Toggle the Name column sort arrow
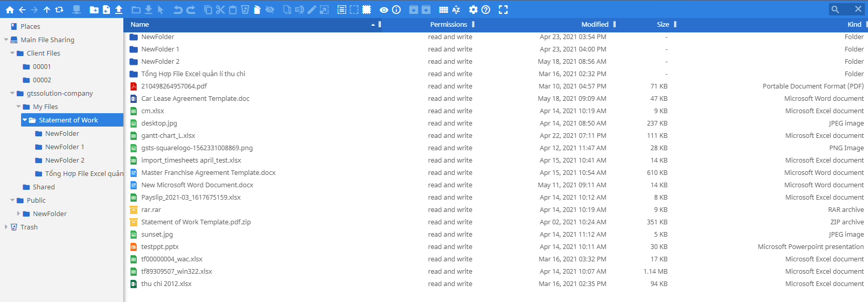868x302 pixels. (373, 25)
